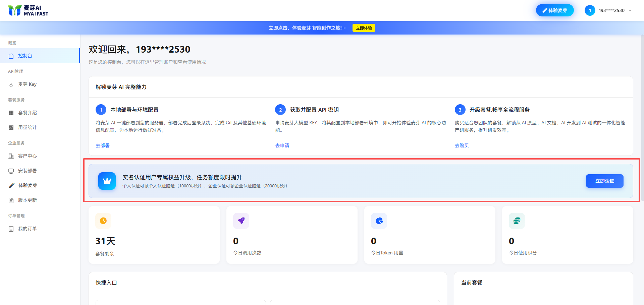Click the yellow 立即体验 button

coord(364,28)
